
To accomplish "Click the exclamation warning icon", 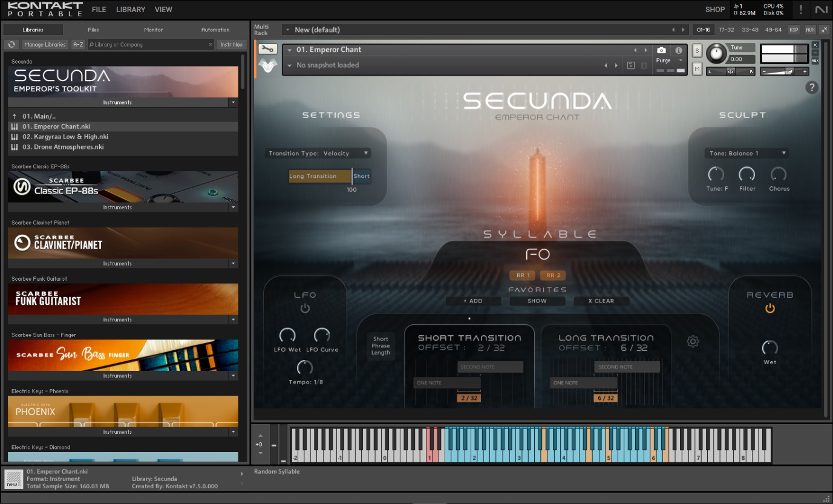I will tap(801, 10).
